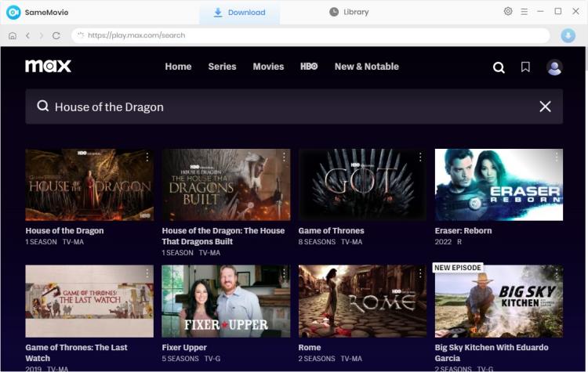Open the user profile avatar

(554, 67)
